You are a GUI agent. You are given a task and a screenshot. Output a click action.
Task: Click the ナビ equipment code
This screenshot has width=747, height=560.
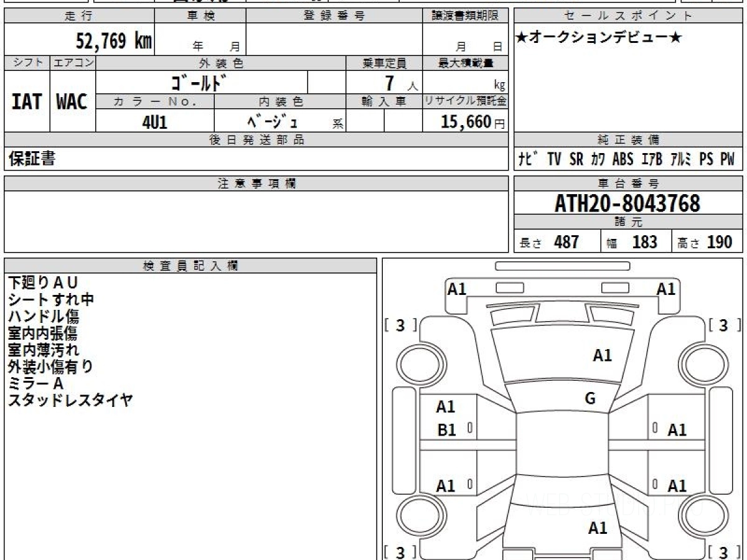coord(529,159)
